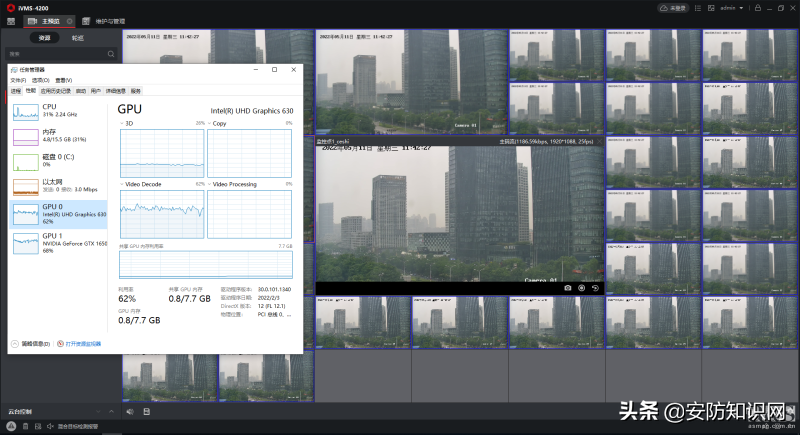Screen dimensions: 800x435
Task: Expand the admin user dropdown
Action: point(732,8)
